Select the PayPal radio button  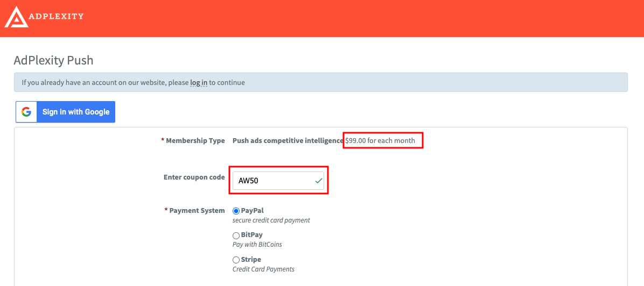(236, 211)
